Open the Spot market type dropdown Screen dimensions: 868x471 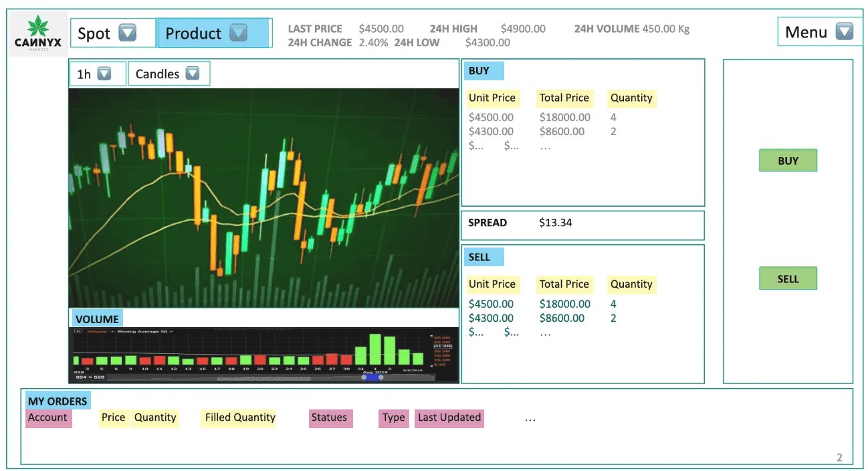[113, 33]
